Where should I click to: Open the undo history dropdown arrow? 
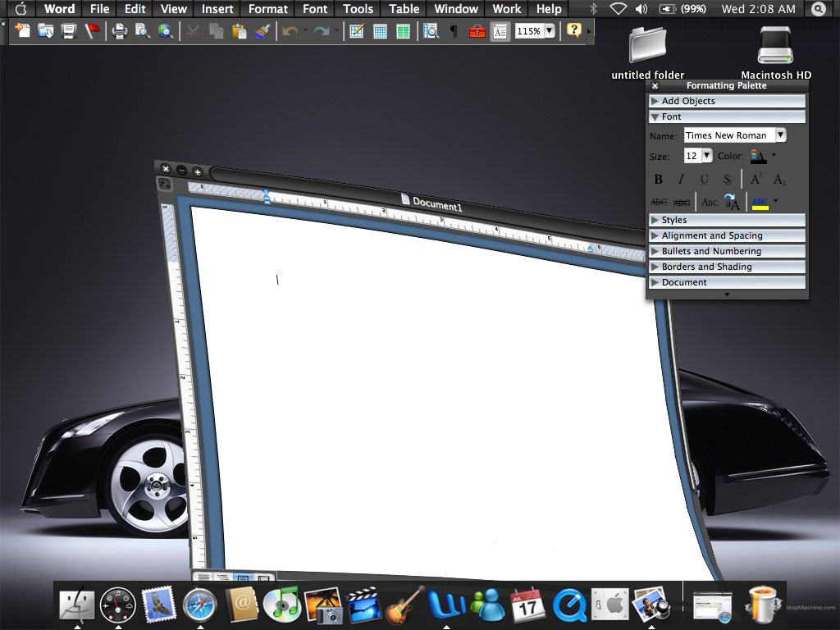pos(305,30)
